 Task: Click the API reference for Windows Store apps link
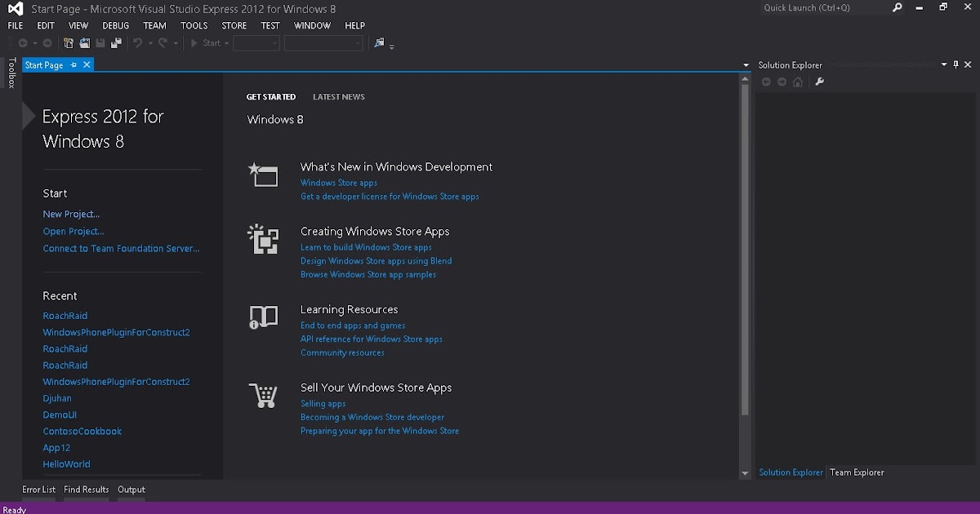(x=372, y=339)
